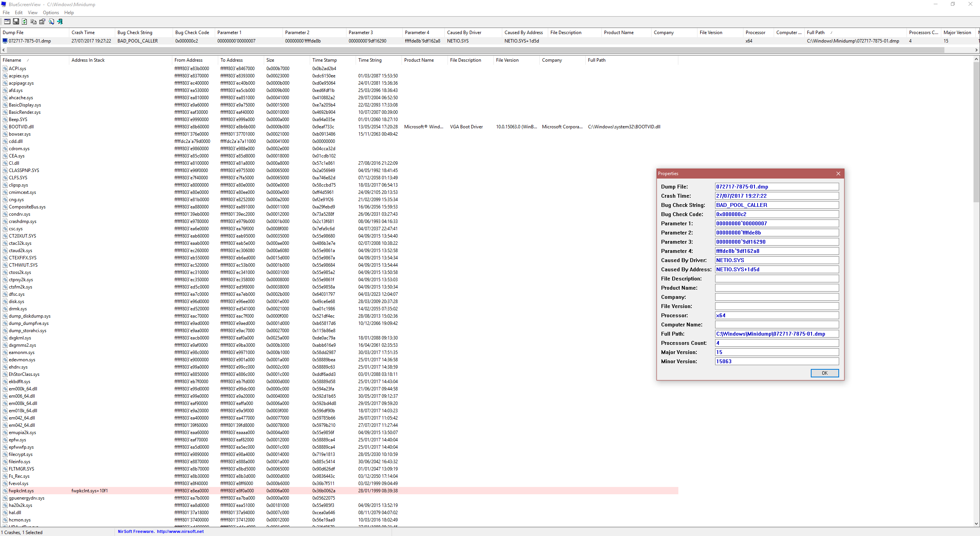Click the Caused By Driver field in Properties

click(x=776, y=260)
